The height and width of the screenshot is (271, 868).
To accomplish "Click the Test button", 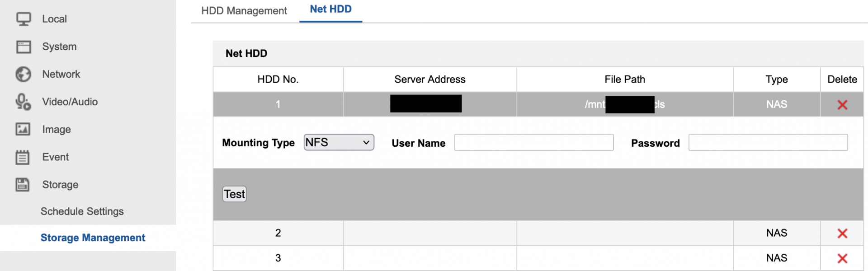I will click(234, 194).
